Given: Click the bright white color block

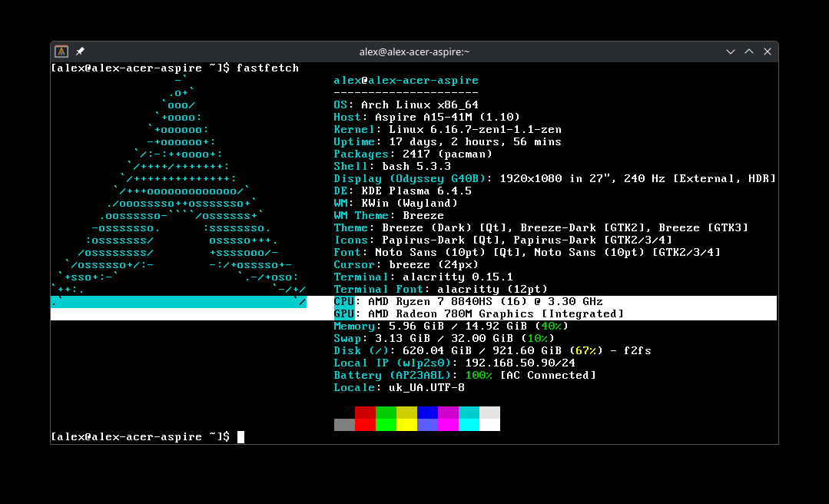Looking at the screenshot, I should 489,425.
